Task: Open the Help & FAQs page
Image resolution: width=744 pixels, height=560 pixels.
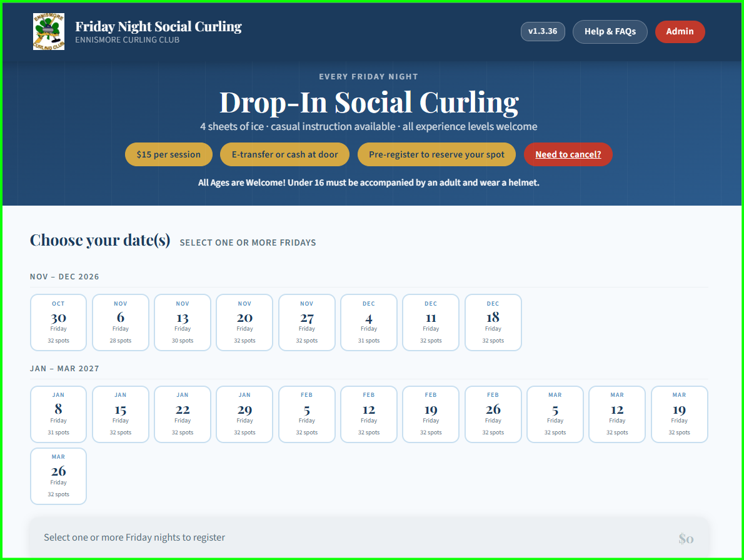Action: [610, 32]
